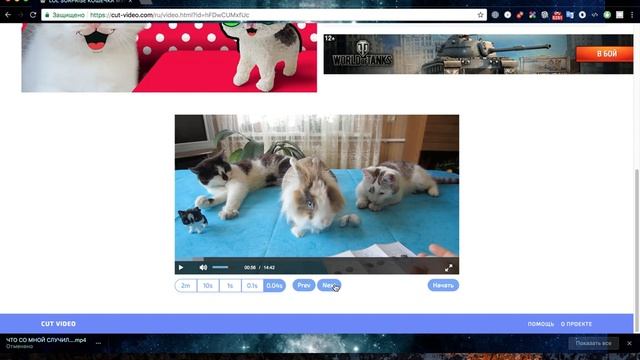Select the 2m step interval
This screenshot has height=360, width=640.
186,286
